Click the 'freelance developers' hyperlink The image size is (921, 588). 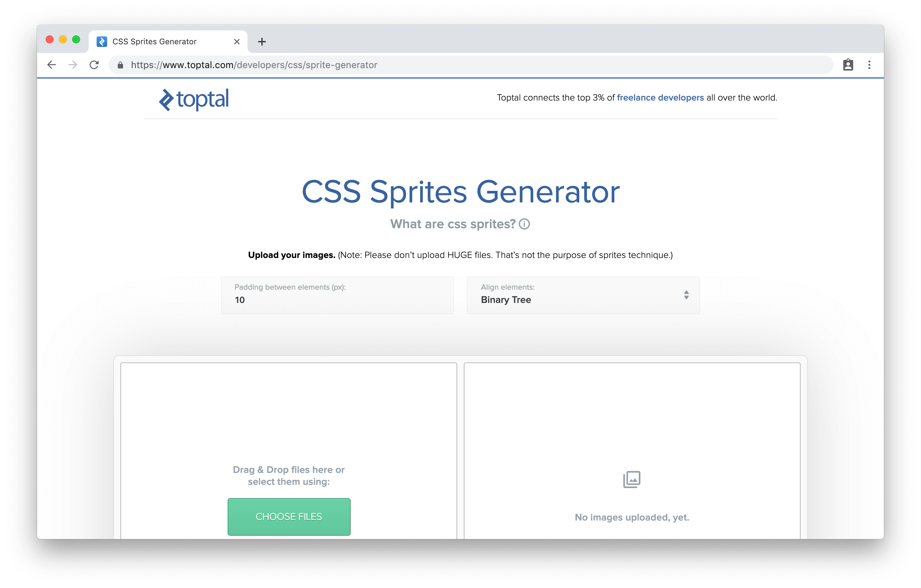tap(660, 98)
